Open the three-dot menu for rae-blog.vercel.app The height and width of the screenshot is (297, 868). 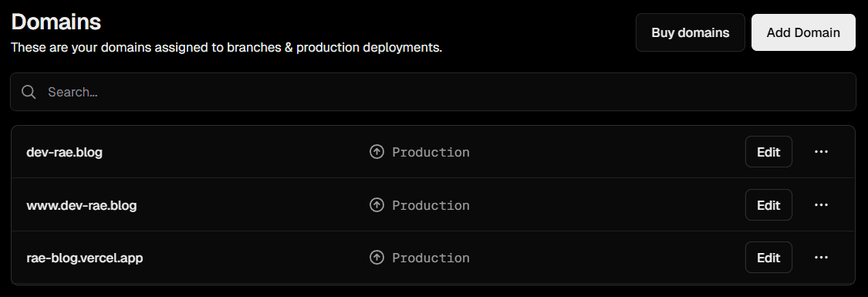[x=821, y=257]
